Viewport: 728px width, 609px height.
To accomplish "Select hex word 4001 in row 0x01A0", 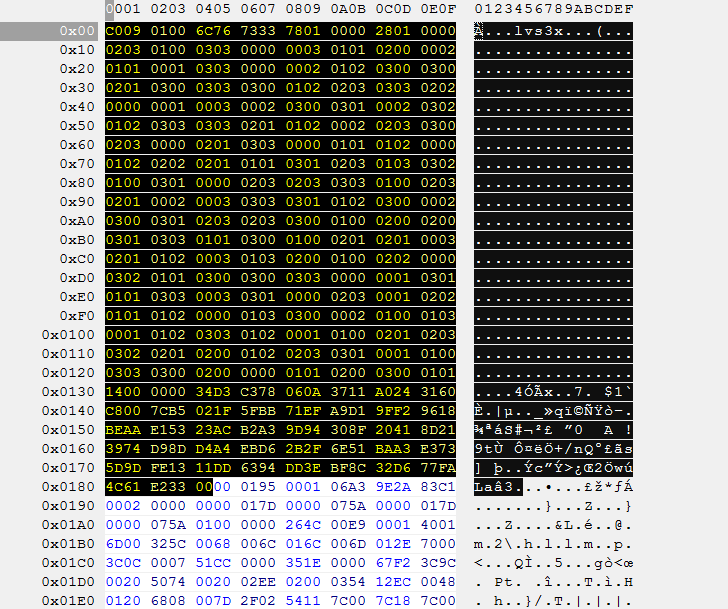I will [438, 525].
